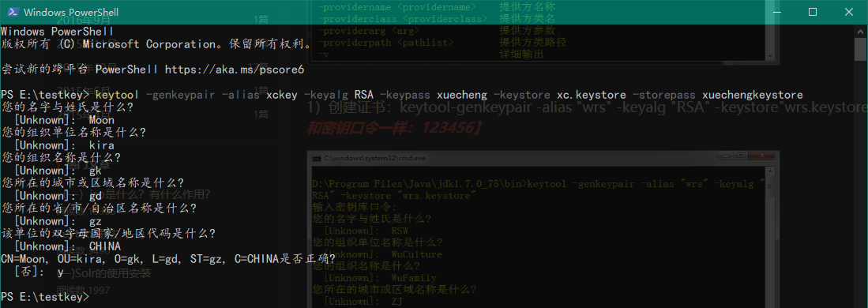Click the CHINA answer after [Unknown]

point(105,246)
